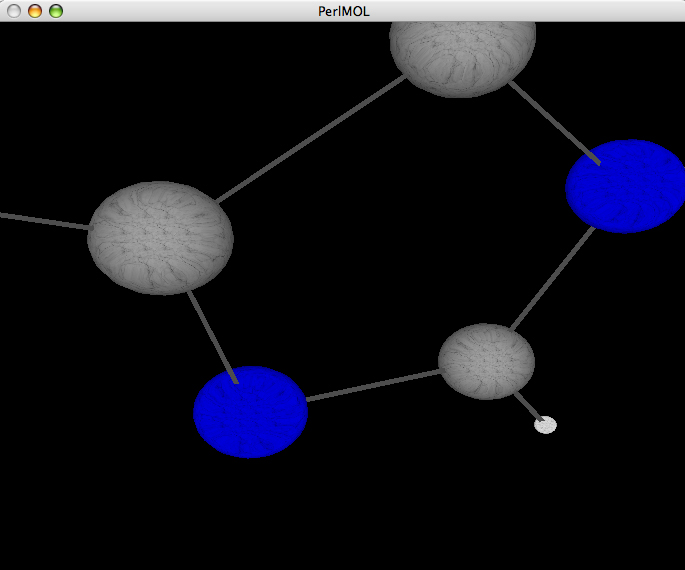This screenshot has width=685, height=570.
Task: Click bond between left gray and top gray atoms
Action: click(310, 139)
